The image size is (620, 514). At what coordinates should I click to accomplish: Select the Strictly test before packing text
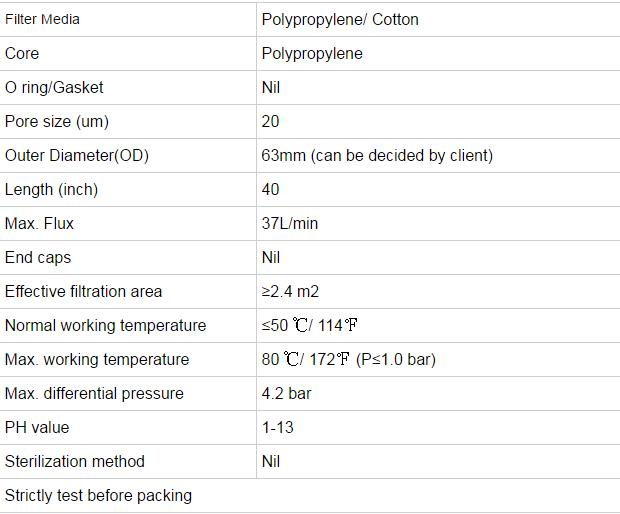point(98,495)
